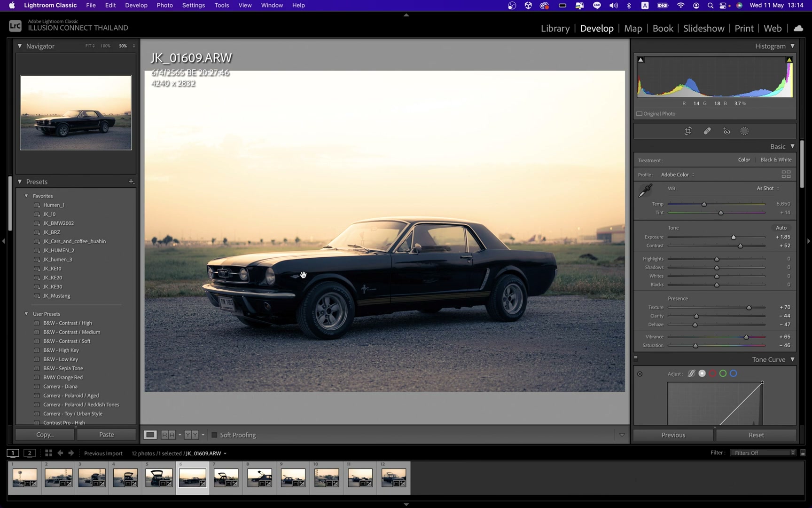Screen dimensions: 812x508
Task: Click the plus icon to create preset
Action: [x=131, y=182]
